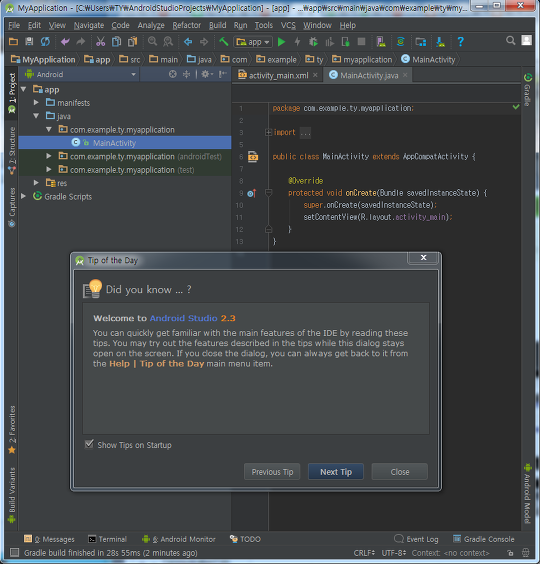Cut selection with scissors icon
The image size is (540, 564).
click(100, 42)
